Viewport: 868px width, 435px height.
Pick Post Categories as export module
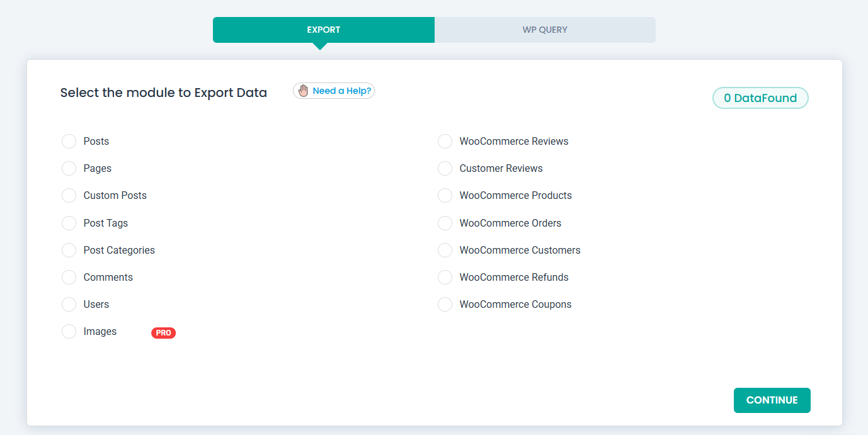coord(69,250)
